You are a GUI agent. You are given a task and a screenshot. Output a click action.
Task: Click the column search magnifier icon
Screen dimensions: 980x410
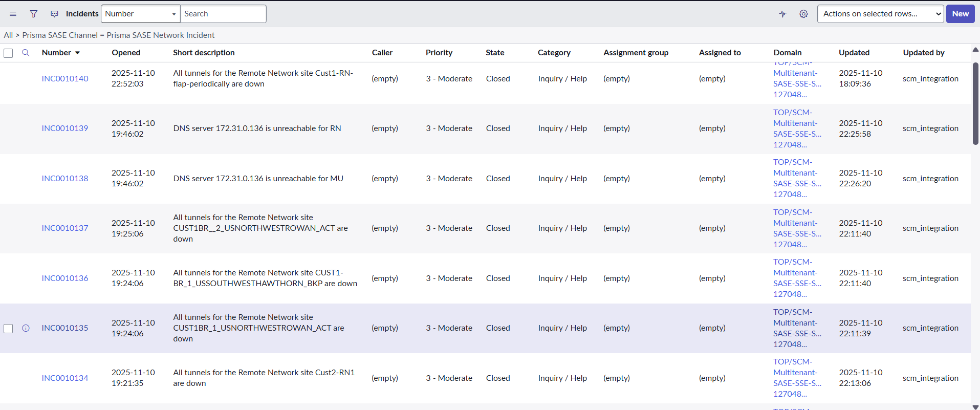26,53
